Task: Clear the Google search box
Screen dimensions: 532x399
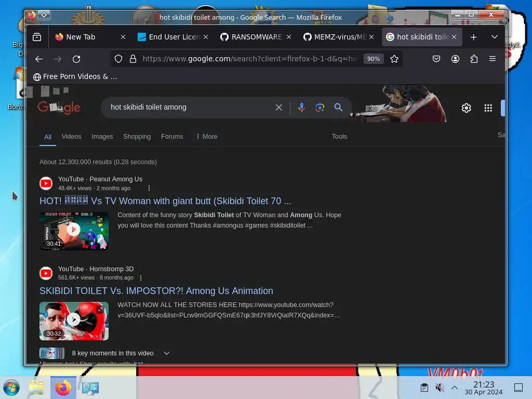Action: tap(278, 108)
